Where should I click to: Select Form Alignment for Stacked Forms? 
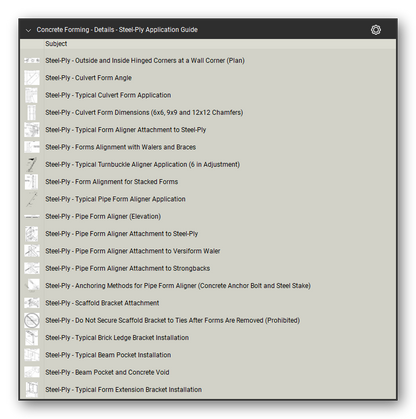click(111, 182)
